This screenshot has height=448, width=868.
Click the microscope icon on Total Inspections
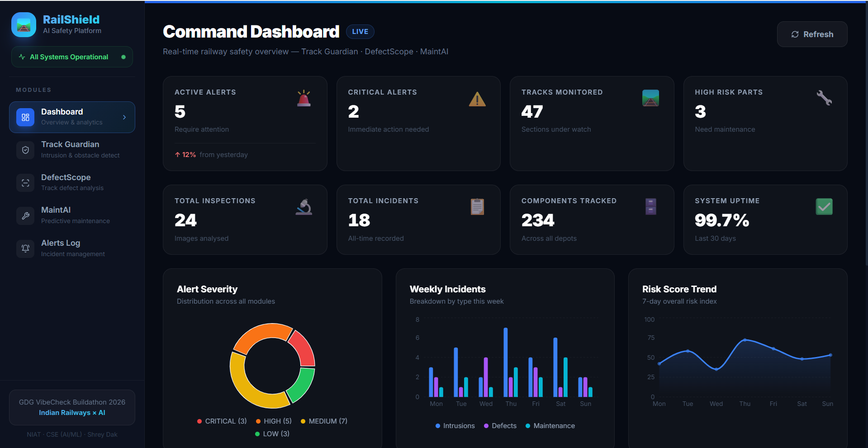tap(304, 207)
